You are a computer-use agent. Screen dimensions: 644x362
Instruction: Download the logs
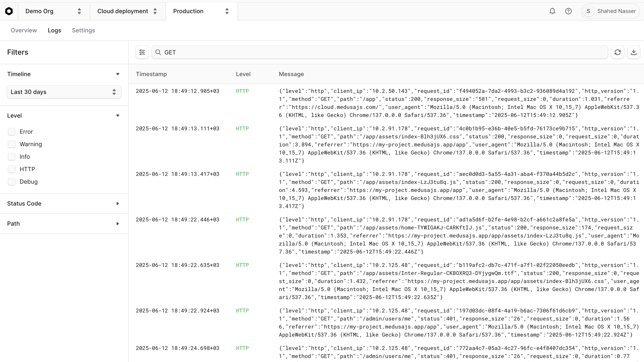click(x=633, y=52)
